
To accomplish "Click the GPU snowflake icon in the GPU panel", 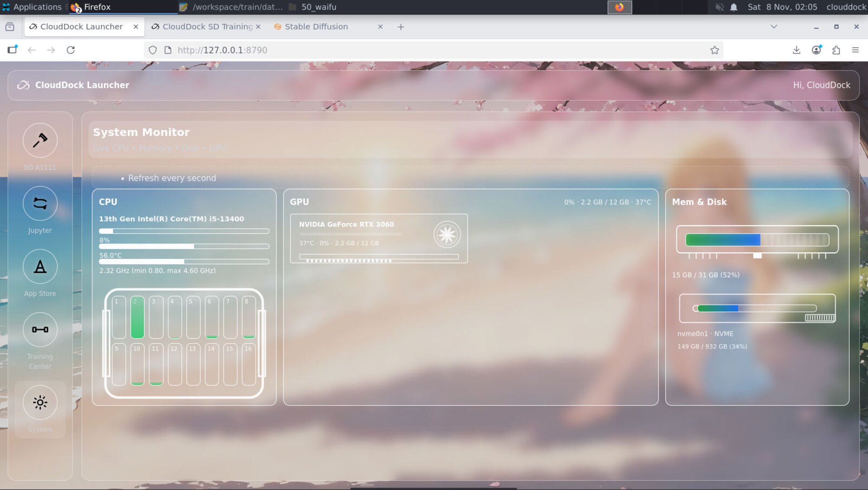I will (447, 235).
